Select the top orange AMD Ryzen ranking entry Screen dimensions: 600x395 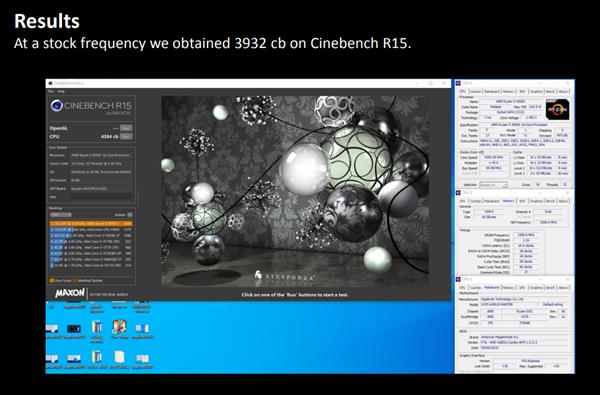[91, 224]
